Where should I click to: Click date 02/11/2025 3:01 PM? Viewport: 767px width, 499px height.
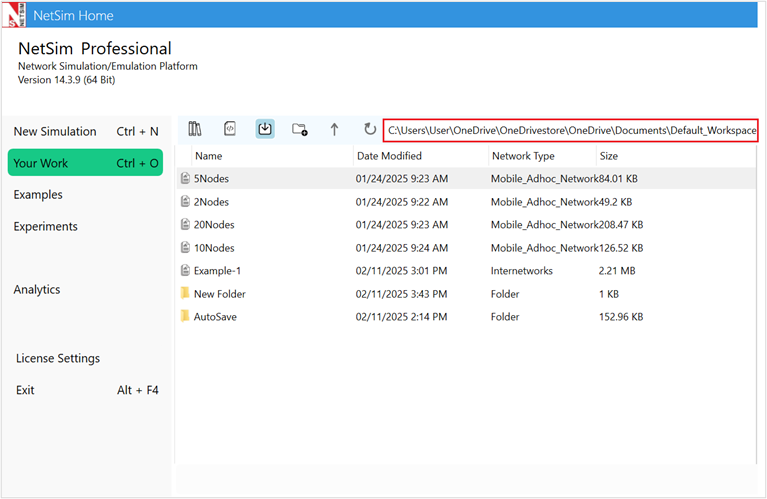point(401,271)
